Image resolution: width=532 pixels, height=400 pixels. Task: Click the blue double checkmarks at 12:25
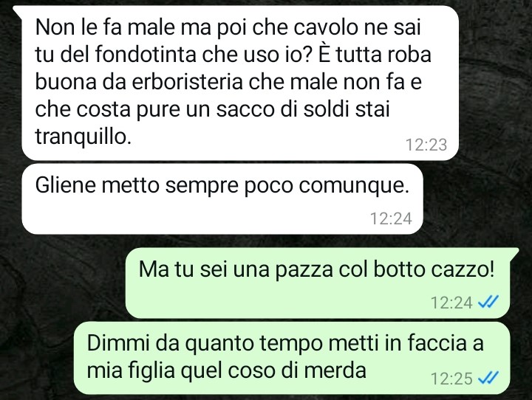(488, 378)
